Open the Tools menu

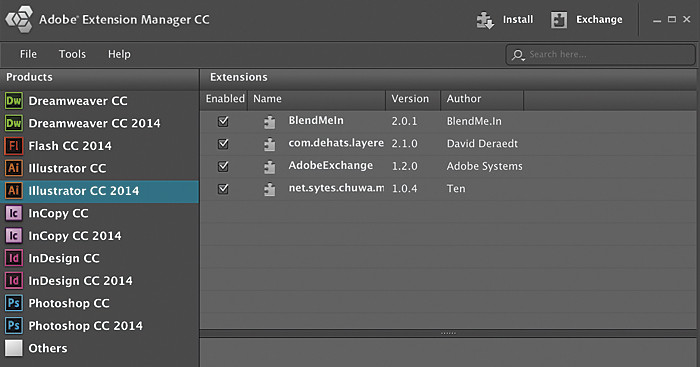[x=72, y=54]
